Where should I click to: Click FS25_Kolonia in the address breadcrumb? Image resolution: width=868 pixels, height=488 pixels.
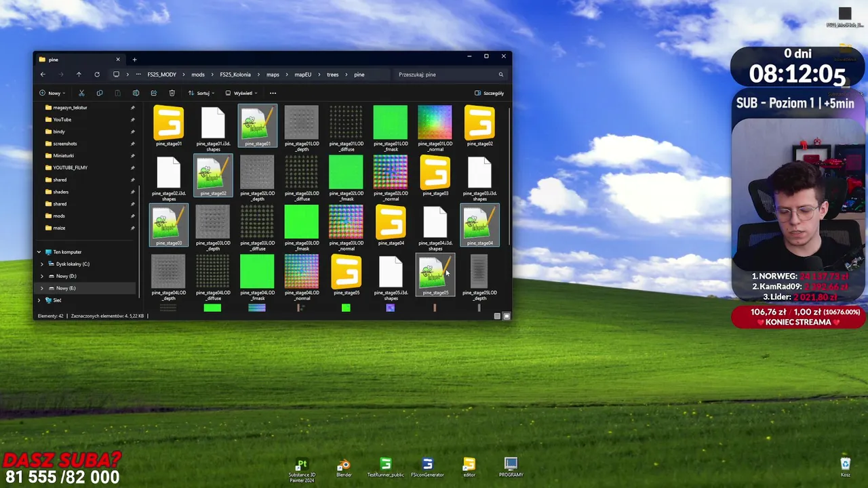[x=235, y=75]
